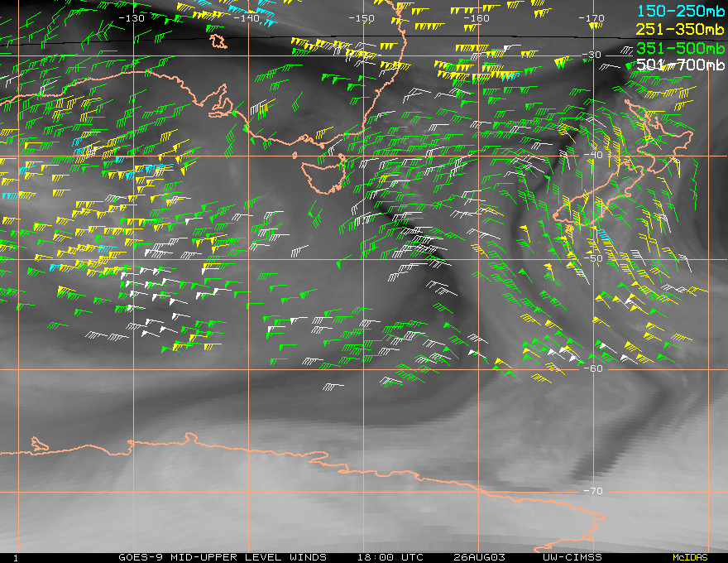Viewport: 728px width, 563px height.
Task: Click the -50 latitude label
Action: pos(593,259)
